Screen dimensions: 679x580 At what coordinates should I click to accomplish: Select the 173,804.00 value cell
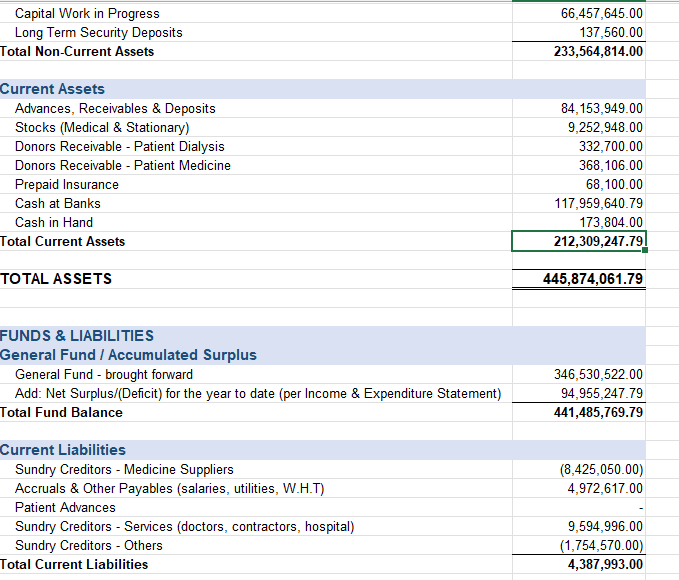pyautogui.click(x=579, y=223)
